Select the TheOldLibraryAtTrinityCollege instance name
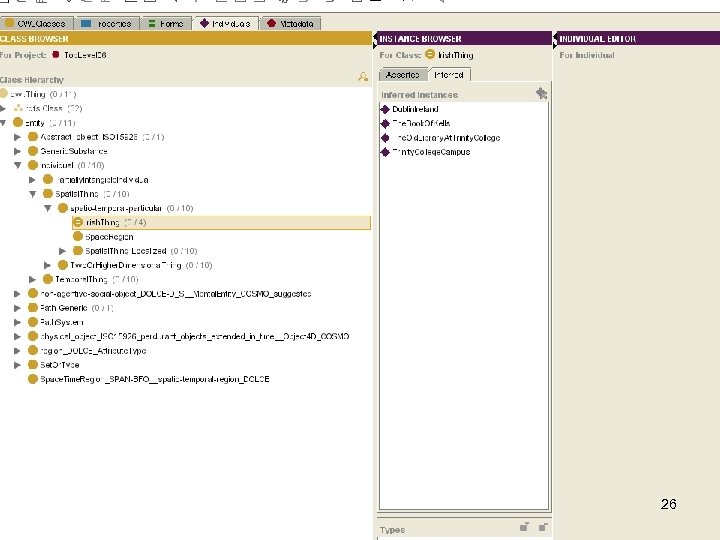The height and width of the screenshot is (540, 720). (446, 138)
